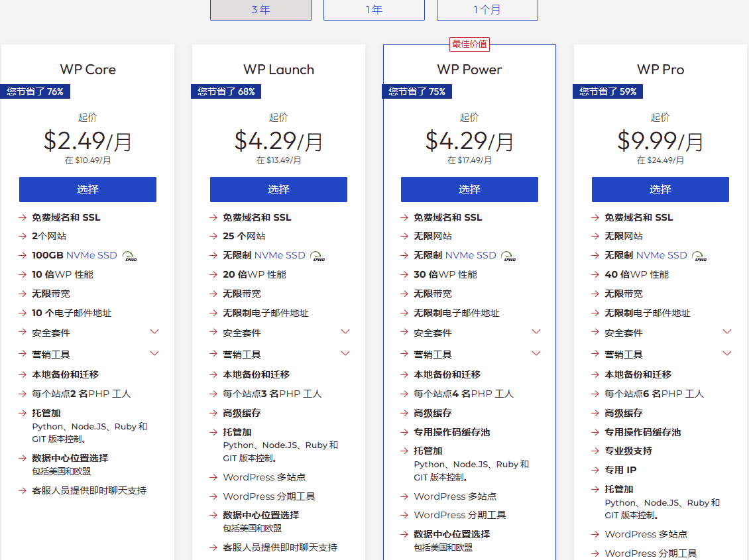The height and width of the screenshot is (560, 749).
Task: Choose the WP Core plan with 选择 button
Action: click(87, 190)
